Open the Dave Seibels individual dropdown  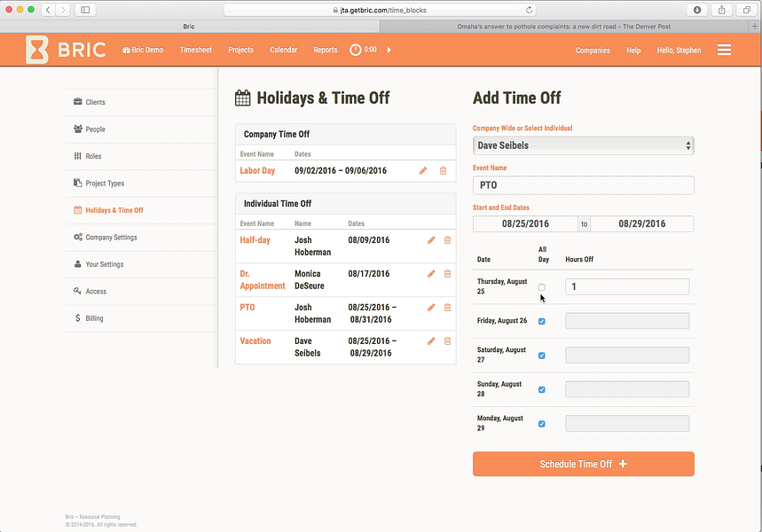583,145
